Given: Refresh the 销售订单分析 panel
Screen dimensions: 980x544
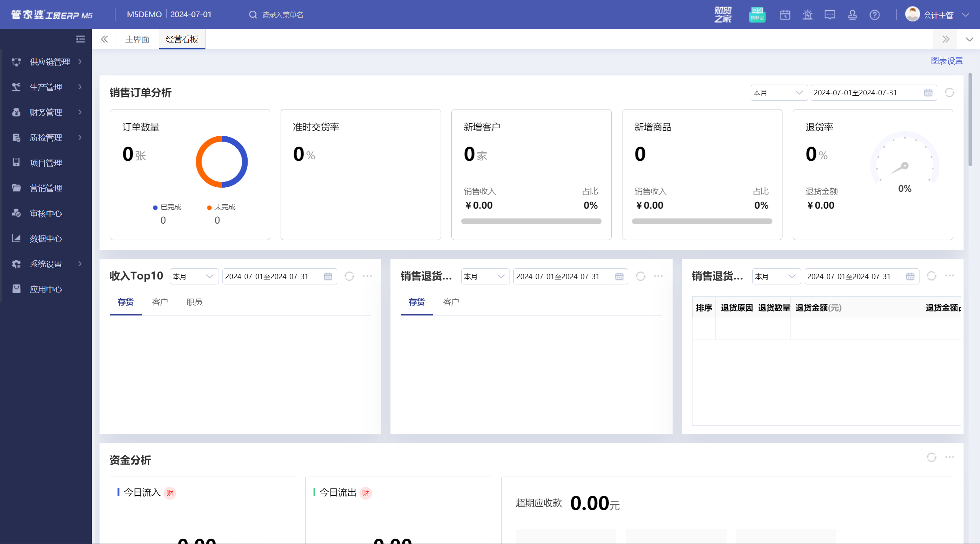Looking at the screenshot, I should (x=949, y=93).
